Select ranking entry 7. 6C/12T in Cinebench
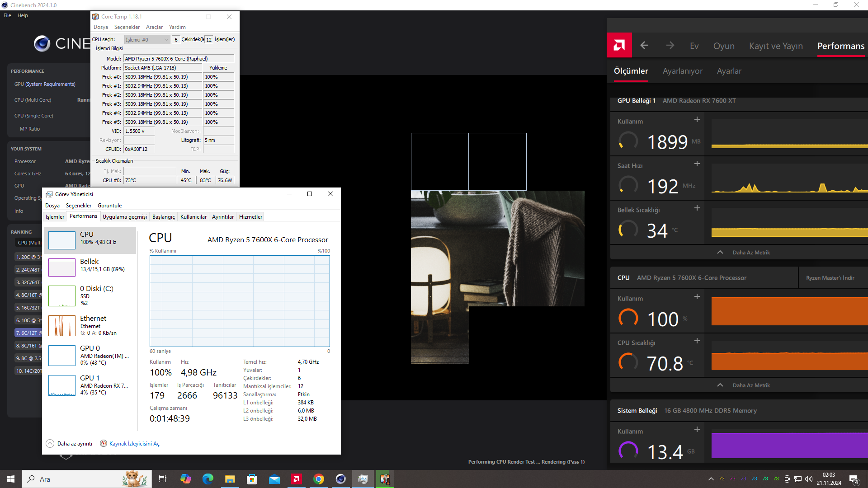868x488 pixels. click(28, 333)
